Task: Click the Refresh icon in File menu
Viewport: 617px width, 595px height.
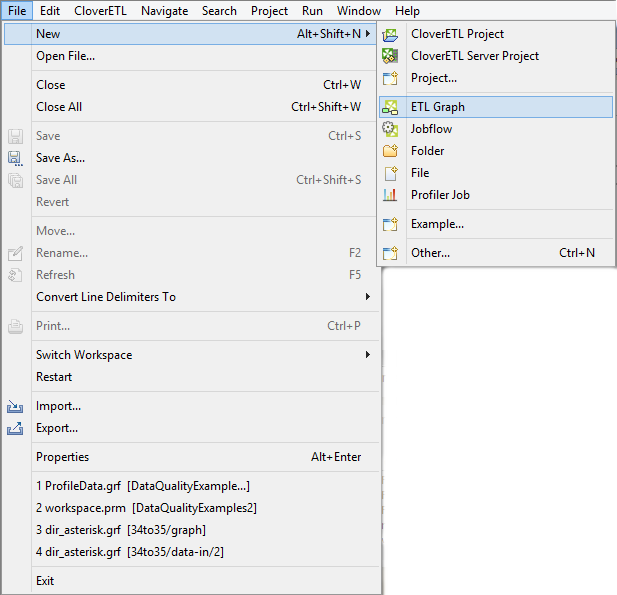Action: pyautogui.click(x=15, y=275)
